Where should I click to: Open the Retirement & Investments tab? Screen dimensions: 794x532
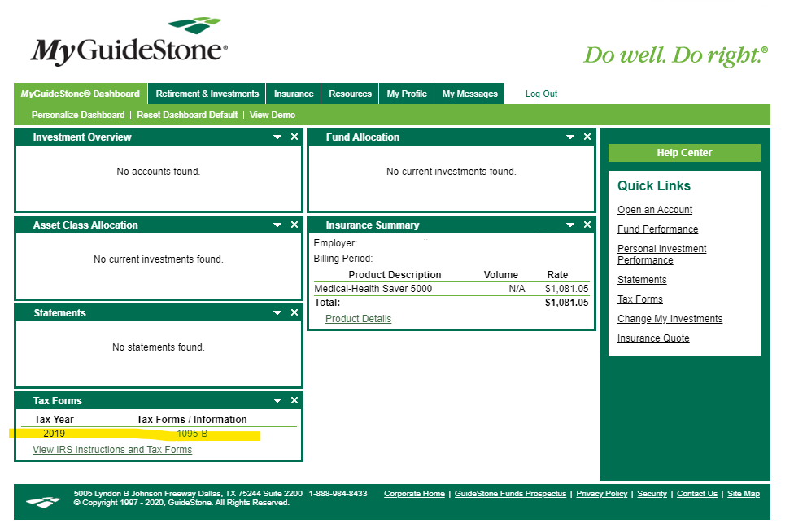[x=207, y=94]
